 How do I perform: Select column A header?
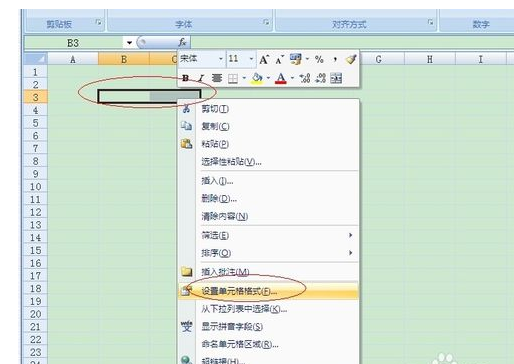73,59
